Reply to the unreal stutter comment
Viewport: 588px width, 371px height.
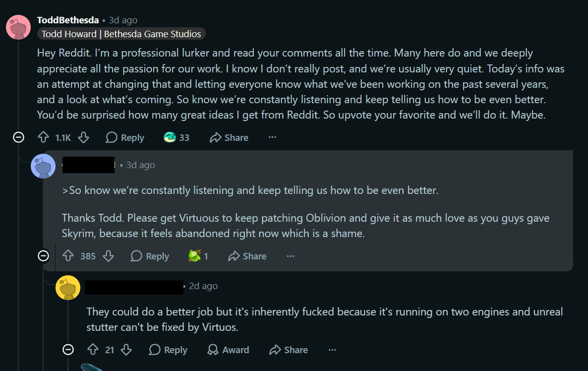point(168,350)
